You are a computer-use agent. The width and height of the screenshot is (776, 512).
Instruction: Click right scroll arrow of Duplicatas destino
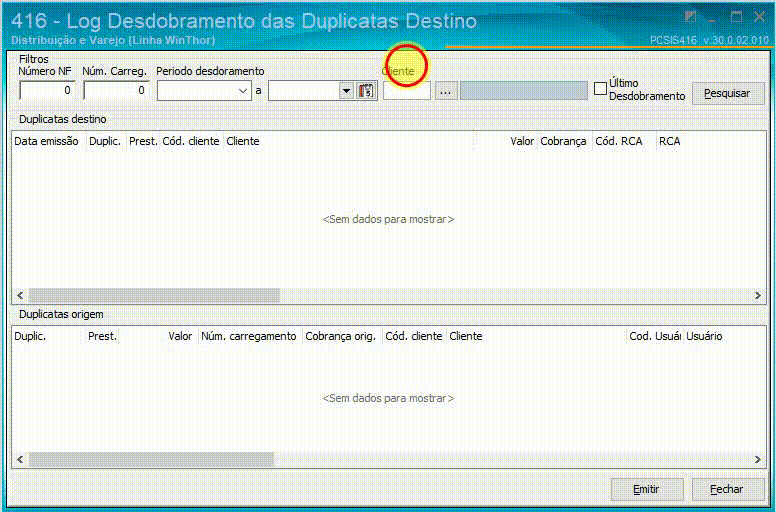758,295
